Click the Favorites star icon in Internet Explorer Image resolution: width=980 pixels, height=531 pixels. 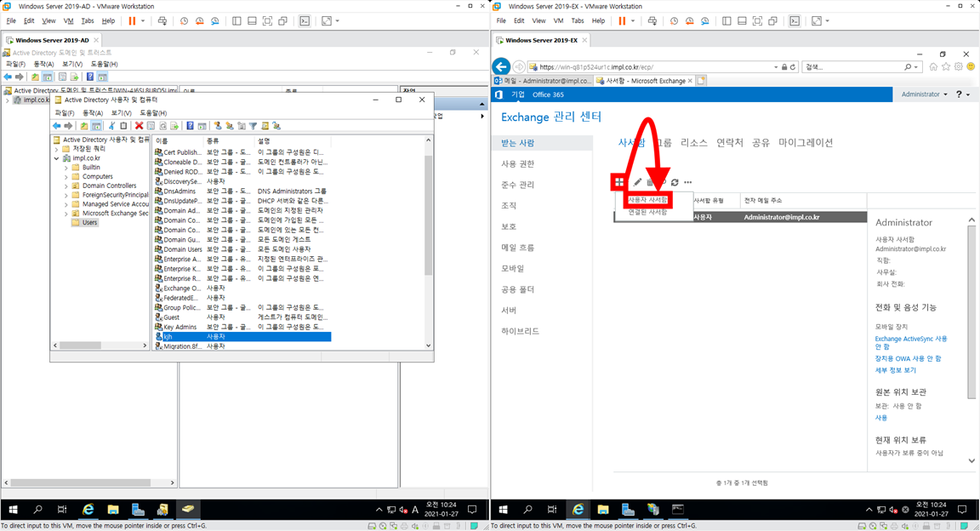(x=946, y=66)
